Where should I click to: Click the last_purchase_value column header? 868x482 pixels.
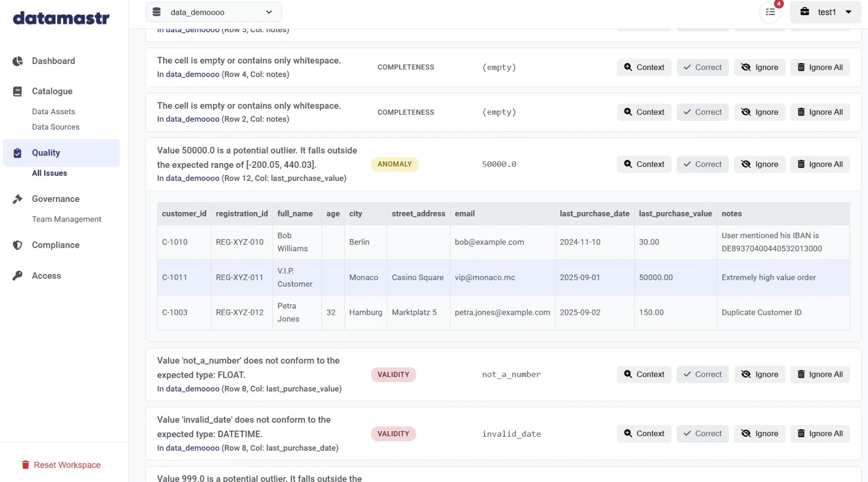[675, 214]
